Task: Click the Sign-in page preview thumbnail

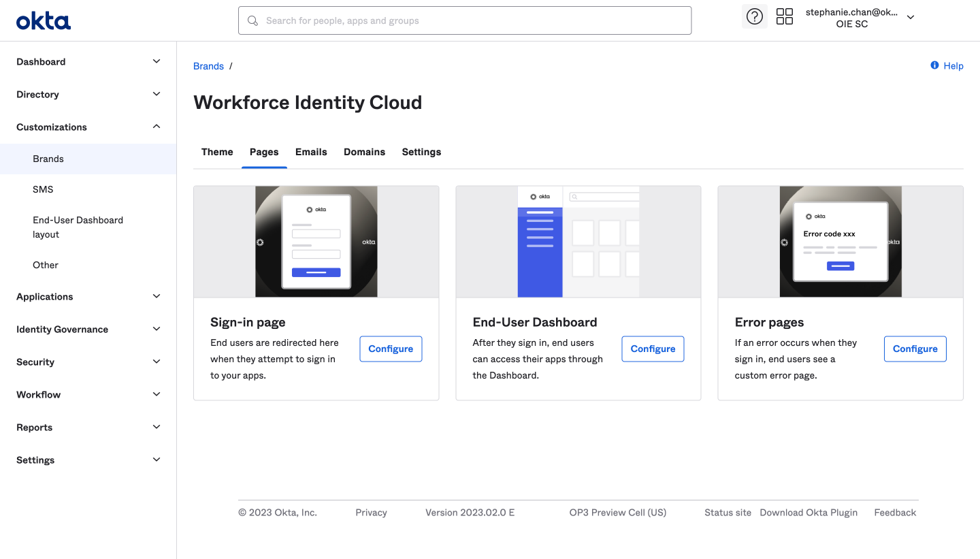Action: pos(316,242)
